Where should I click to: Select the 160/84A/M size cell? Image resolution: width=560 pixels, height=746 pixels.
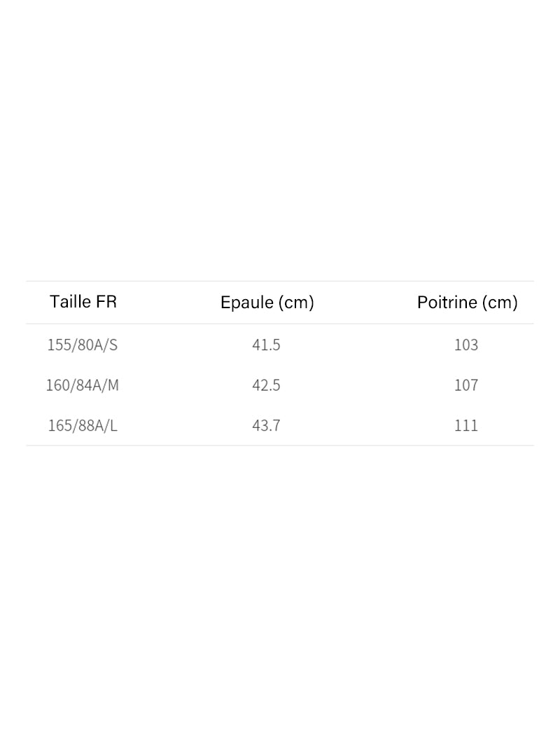coord(83,385)
